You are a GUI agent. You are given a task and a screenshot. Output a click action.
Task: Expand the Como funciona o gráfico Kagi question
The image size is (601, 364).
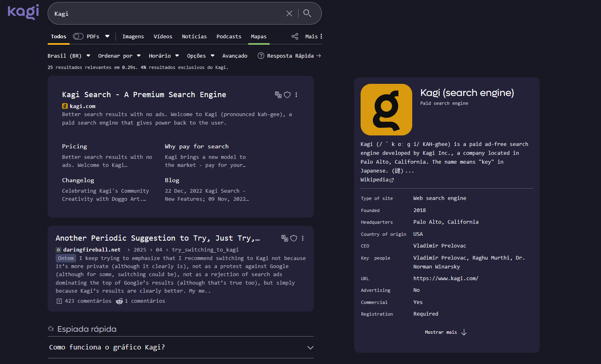coord(181,347)
